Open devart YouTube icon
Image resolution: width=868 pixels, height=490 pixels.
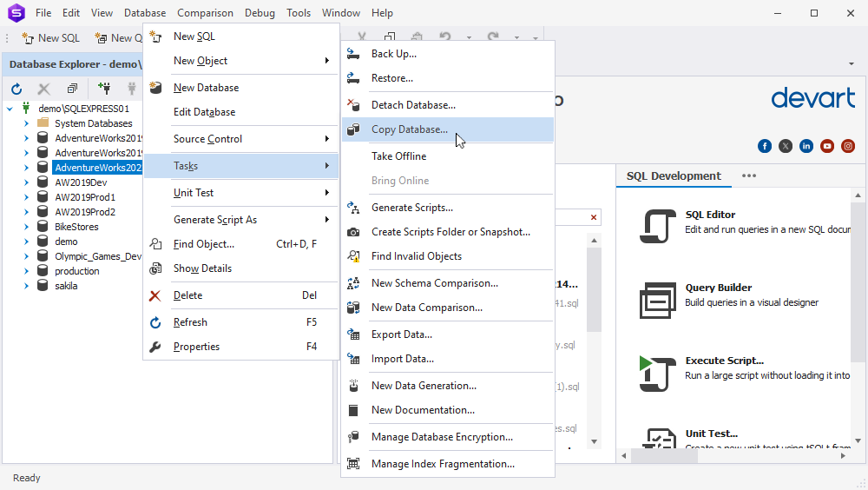click(827, 146)
